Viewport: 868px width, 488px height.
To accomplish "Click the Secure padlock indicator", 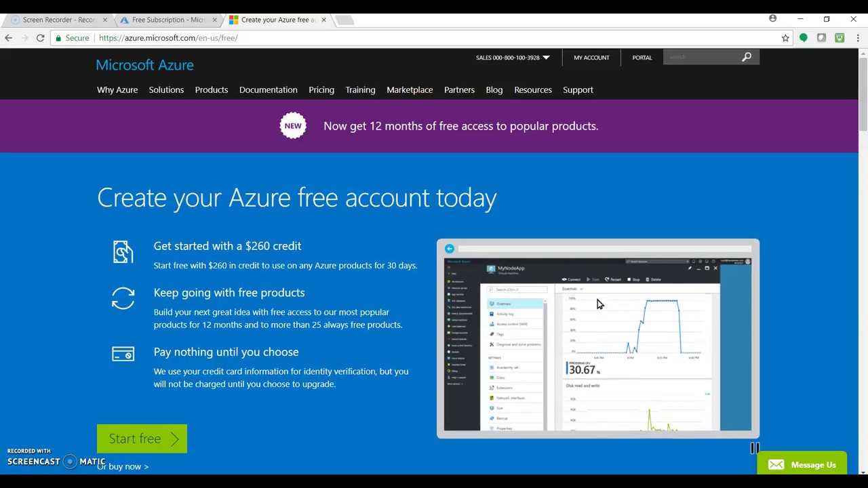I will coord(72,38).
